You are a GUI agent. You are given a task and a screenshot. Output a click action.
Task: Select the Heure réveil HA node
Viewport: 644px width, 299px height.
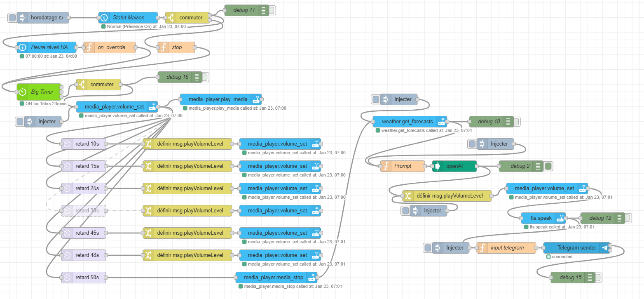coord(49,47)
